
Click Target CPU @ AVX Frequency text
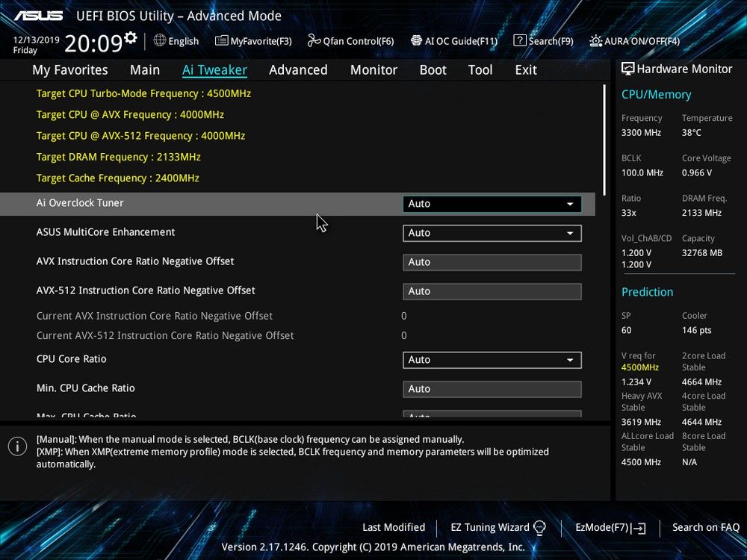[130, 115]
